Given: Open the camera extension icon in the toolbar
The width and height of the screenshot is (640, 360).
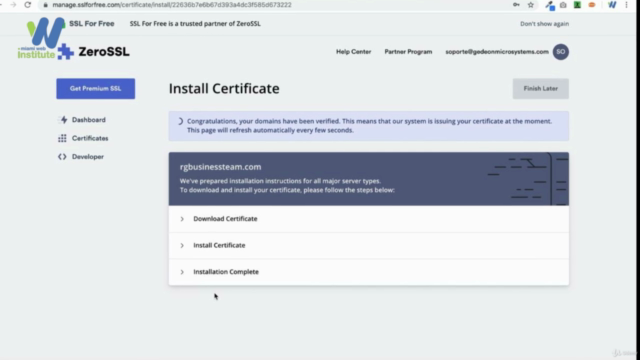Looking at the screenshot, I should point(563,5).
